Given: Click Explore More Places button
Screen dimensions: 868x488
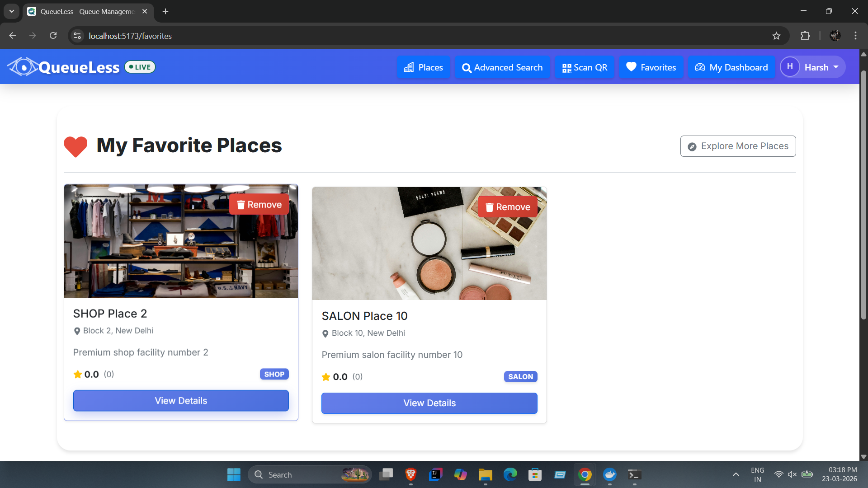Looking at the screenshot, I should click(738, 146).
